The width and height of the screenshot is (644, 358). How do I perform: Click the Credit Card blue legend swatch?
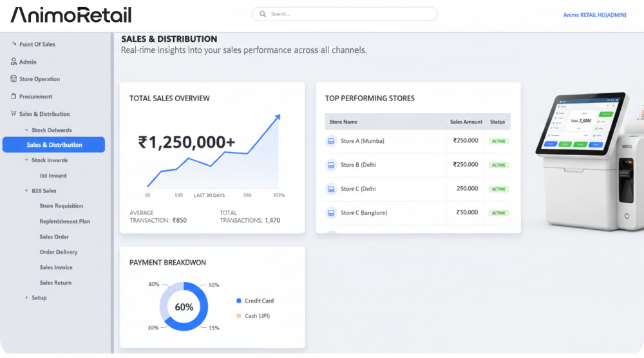[239, 301]
